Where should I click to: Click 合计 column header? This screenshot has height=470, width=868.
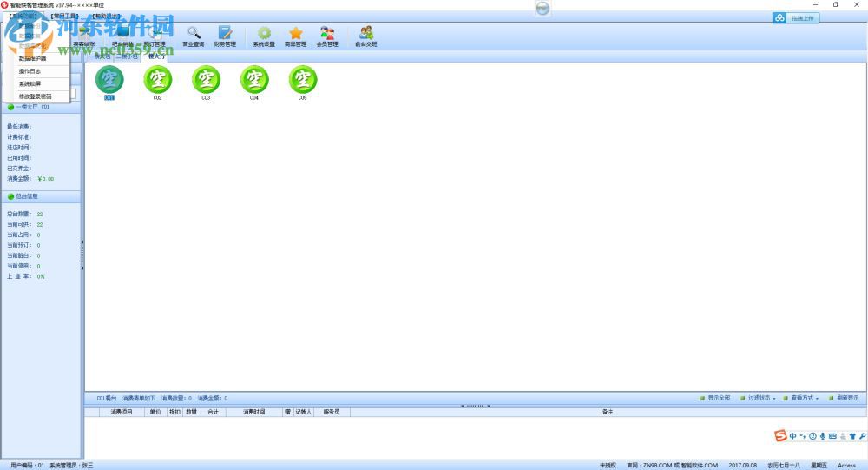(214, 412)
